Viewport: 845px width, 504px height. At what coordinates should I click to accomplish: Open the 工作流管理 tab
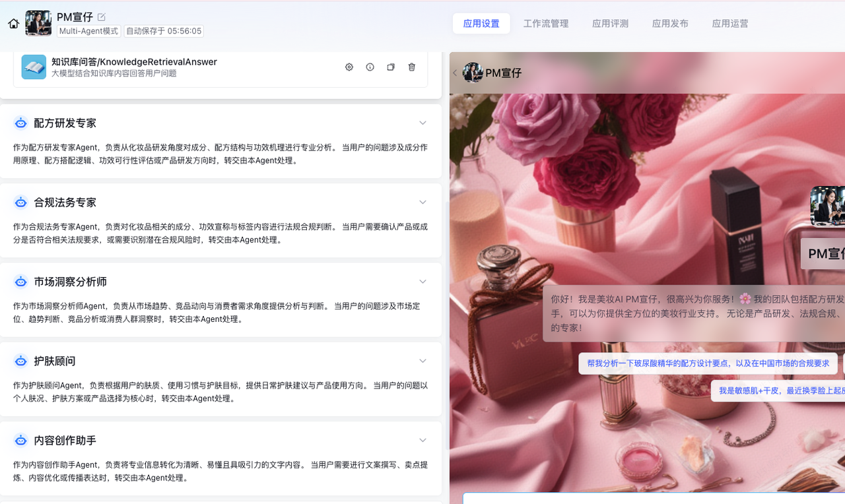tap(546, 24)
